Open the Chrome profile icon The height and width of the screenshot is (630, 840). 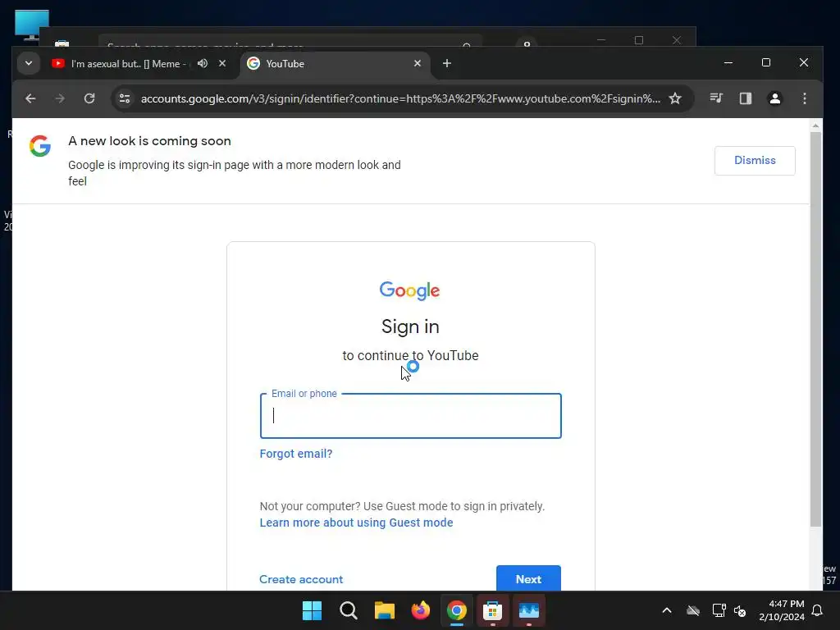pos(775,98)
